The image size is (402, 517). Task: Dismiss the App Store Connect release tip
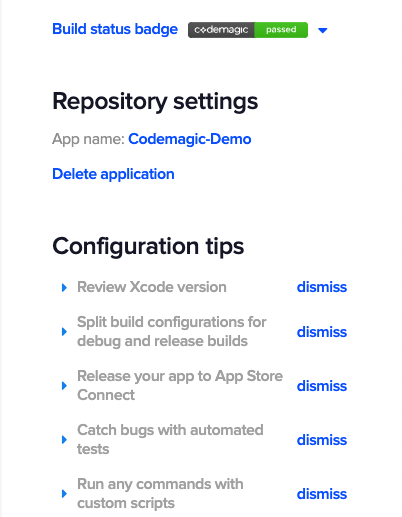click(x=322, y=386)
